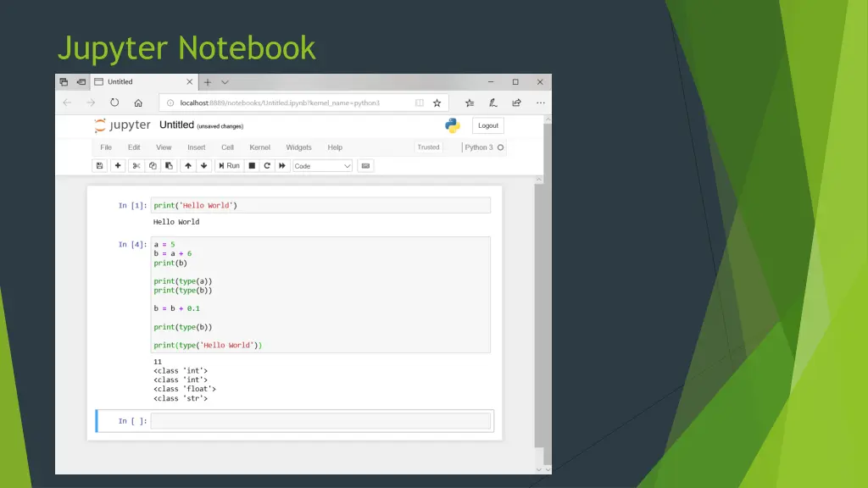
Task: Restart the kernel with the circular arrow
Action: [267, 165]
